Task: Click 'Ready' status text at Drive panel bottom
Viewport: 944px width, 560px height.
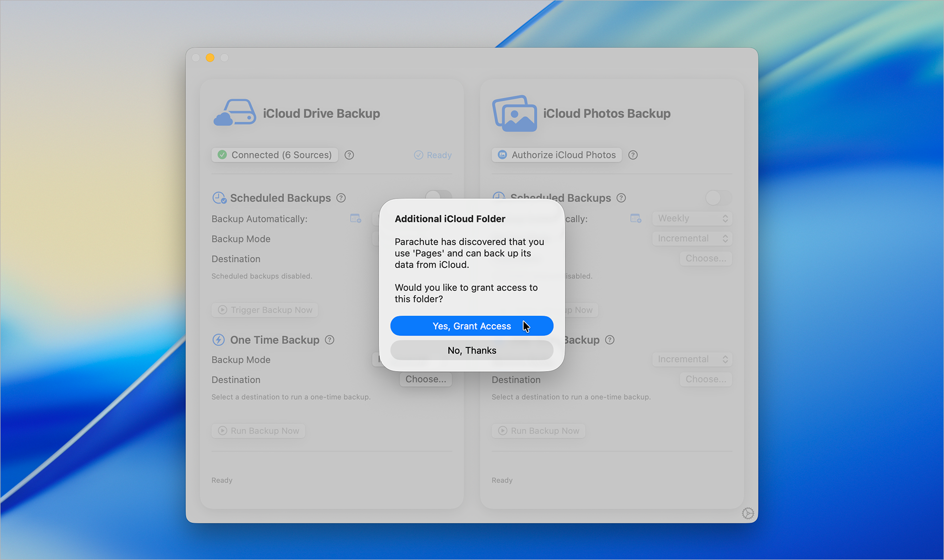Action: tap(222, 480)
